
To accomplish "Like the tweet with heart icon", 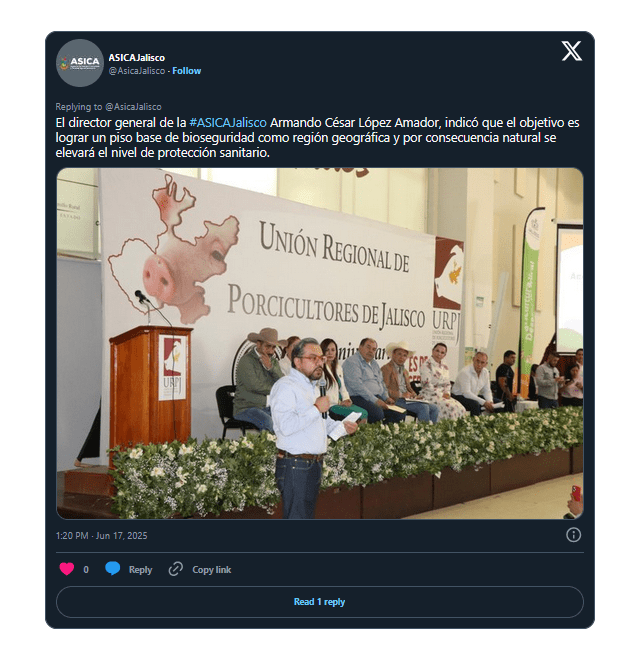I will [x=67, y=568].
